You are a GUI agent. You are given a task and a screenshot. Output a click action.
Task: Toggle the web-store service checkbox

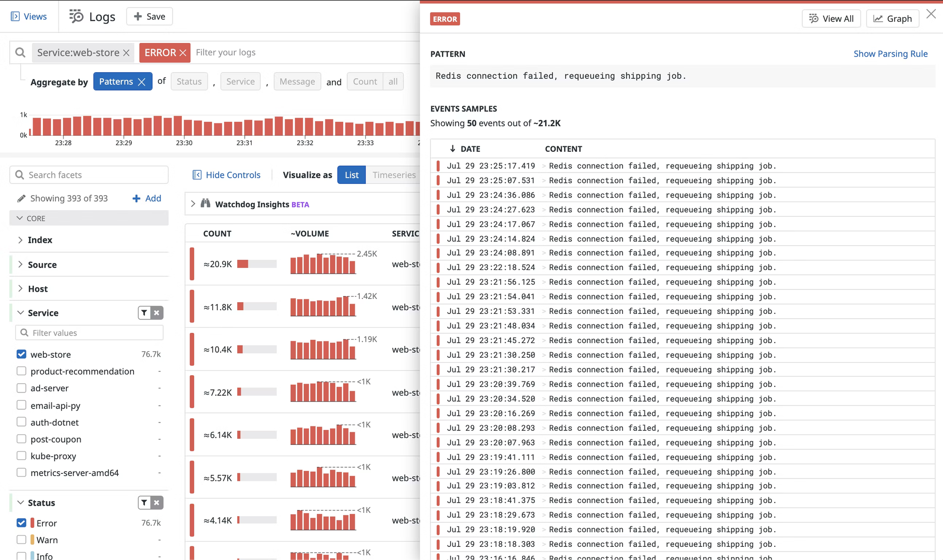[x=22, y=354]
